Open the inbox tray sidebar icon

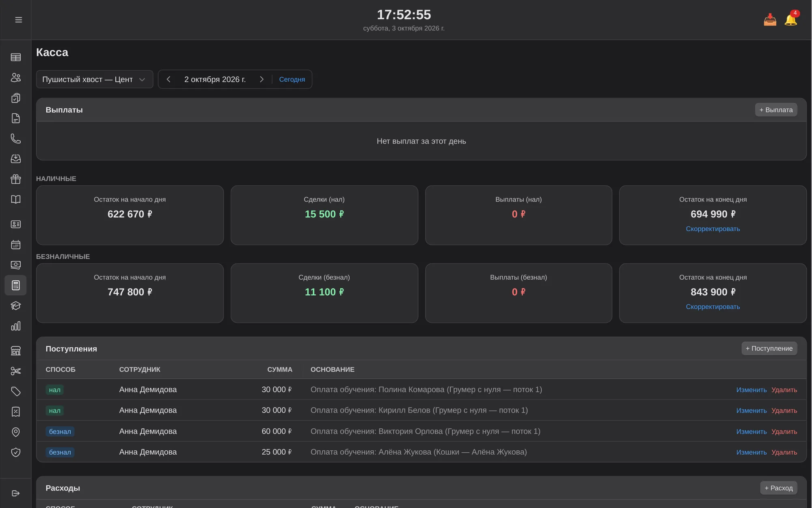coord(16,159)
